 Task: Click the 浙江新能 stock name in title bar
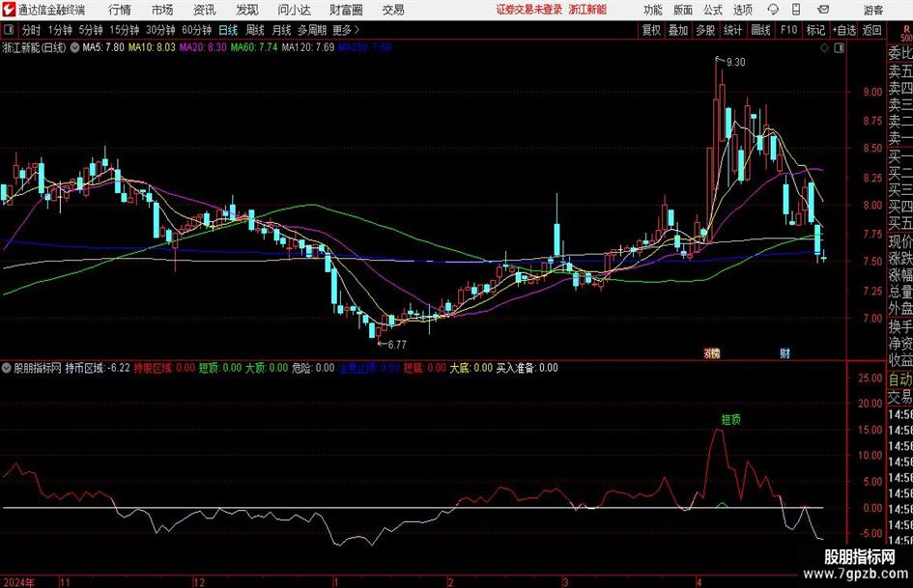(x=587, y=10)
